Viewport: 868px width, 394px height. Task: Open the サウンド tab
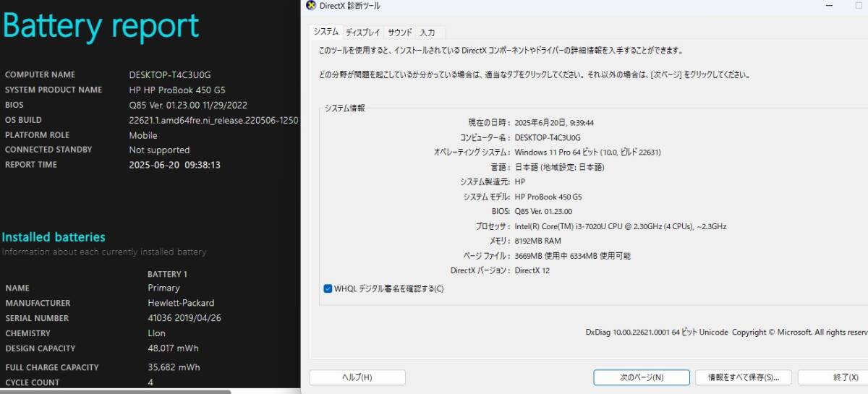[x=399, y=33]
